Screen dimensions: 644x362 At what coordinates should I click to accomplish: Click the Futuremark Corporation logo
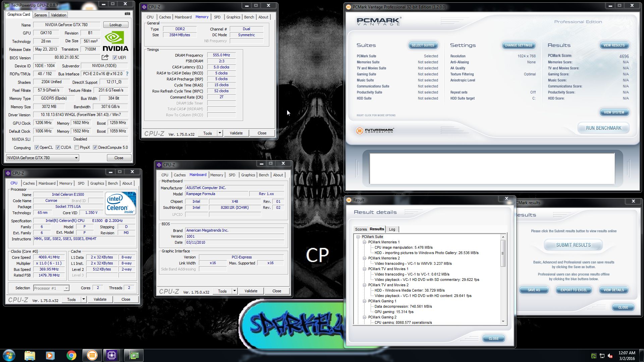coord(375,131)
